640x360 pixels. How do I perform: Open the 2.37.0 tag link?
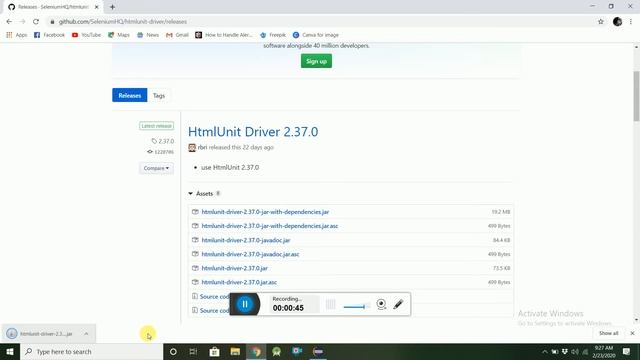coord(163,141)
